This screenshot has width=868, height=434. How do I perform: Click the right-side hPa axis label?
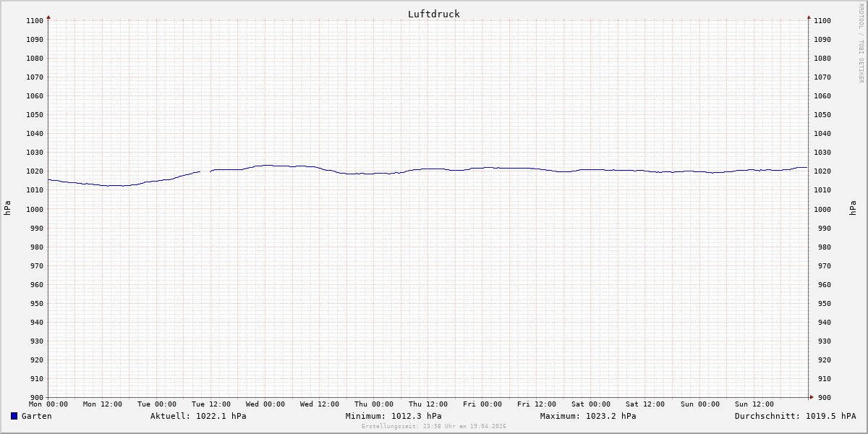click(x=854, y=208)
